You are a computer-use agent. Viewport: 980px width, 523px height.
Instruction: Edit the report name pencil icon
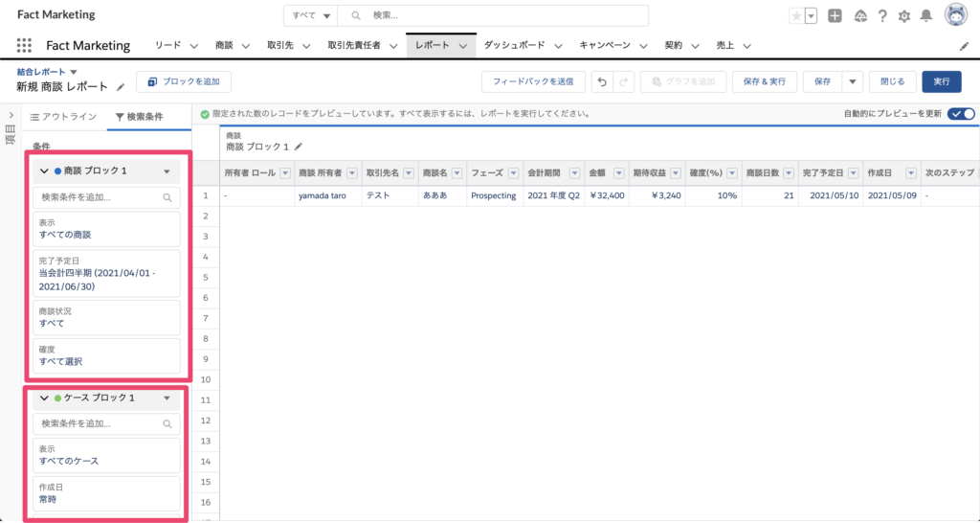[121, 87]
